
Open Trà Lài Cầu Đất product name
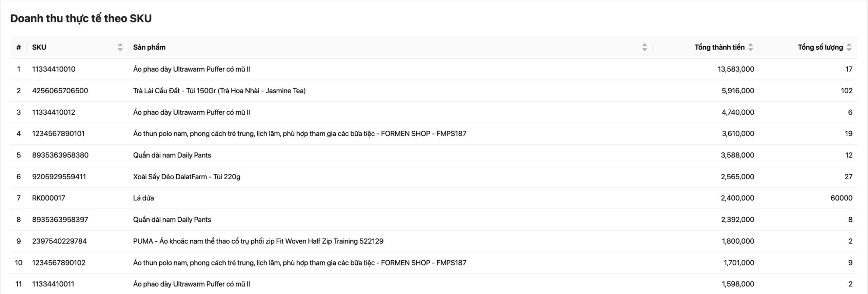(x=219, y=91)
